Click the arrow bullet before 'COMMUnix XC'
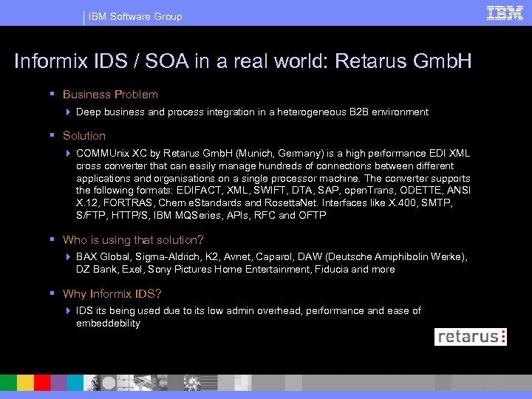532x399 pixels. (x=68, y=154)
